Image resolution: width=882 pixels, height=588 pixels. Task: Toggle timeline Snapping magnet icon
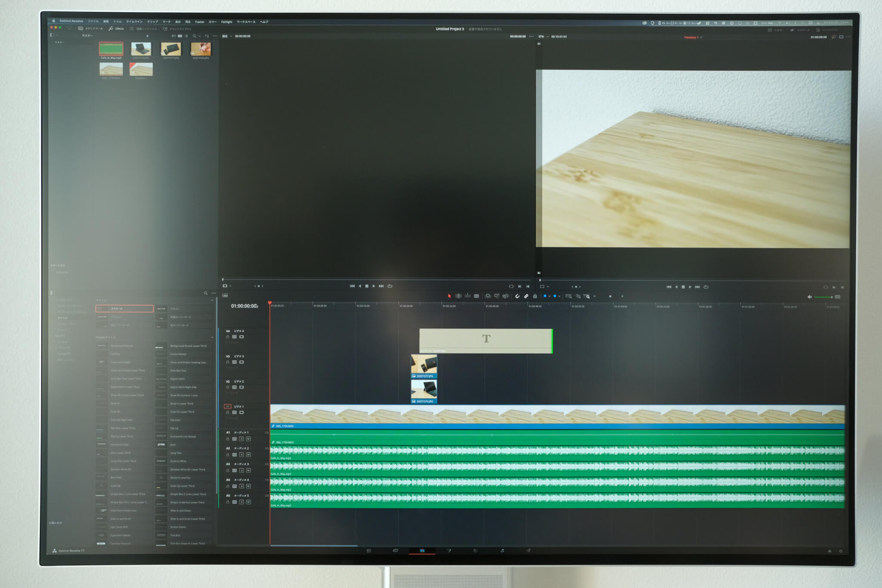click(517, 296)
